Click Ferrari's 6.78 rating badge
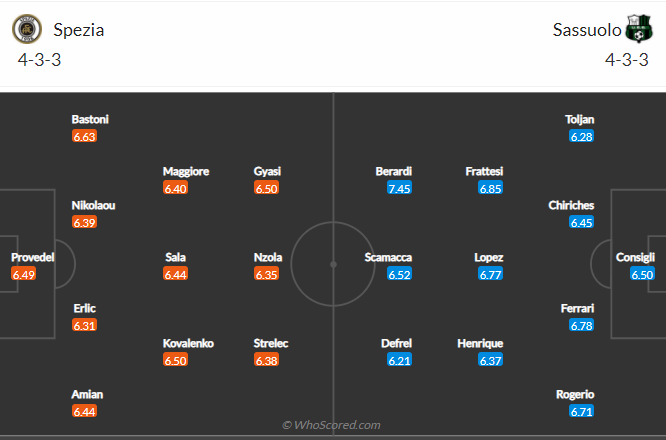The width and height of the screenshot is (666, 440). click(x=581, y=325)
